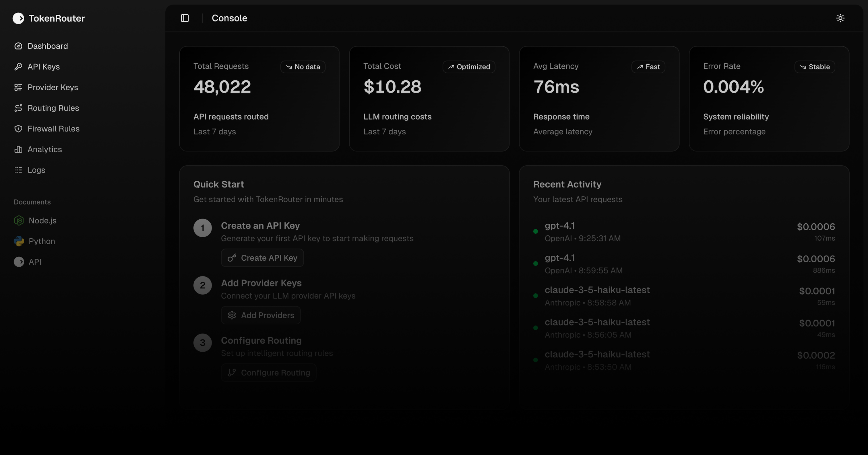Screen dimensions: 868x455
Task: Toggle the sidebar collapse control
Action: [185, 18]
